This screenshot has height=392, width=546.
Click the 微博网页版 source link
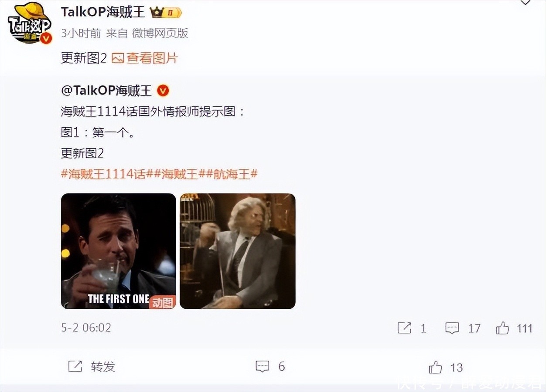tap(160, 34)
